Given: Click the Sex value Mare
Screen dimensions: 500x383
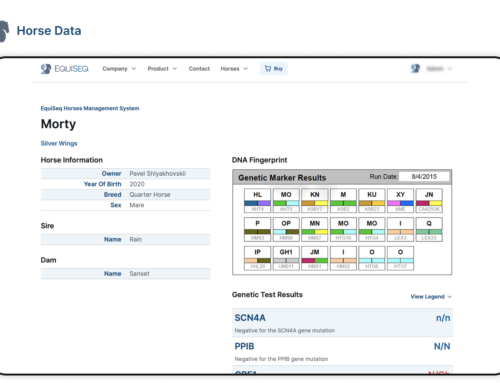Looking at the screenshot, I should [137, 205].
